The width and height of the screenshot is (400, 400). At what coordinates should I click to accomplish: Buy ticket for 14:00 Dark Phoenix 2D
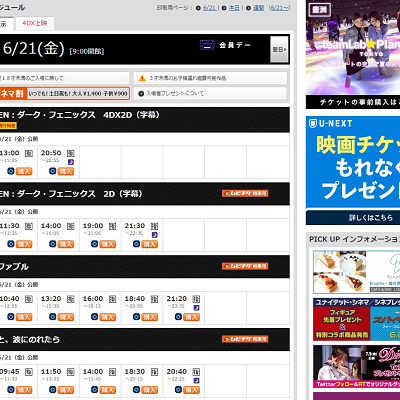[66, 244]
